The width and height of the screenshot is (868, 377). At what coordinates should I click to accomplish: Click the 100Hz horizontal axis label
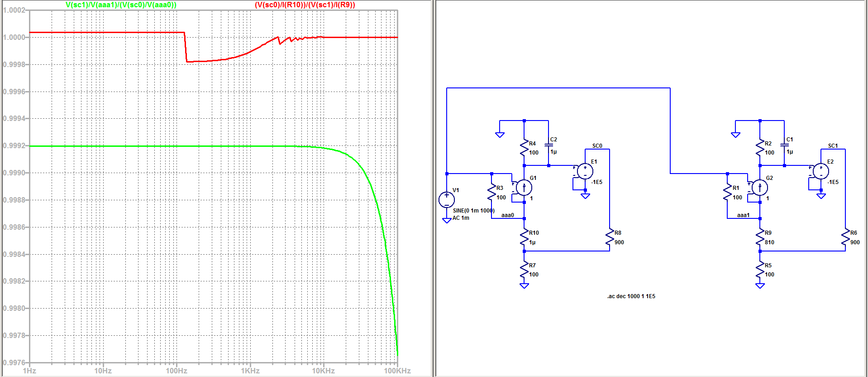coord(176,371)
